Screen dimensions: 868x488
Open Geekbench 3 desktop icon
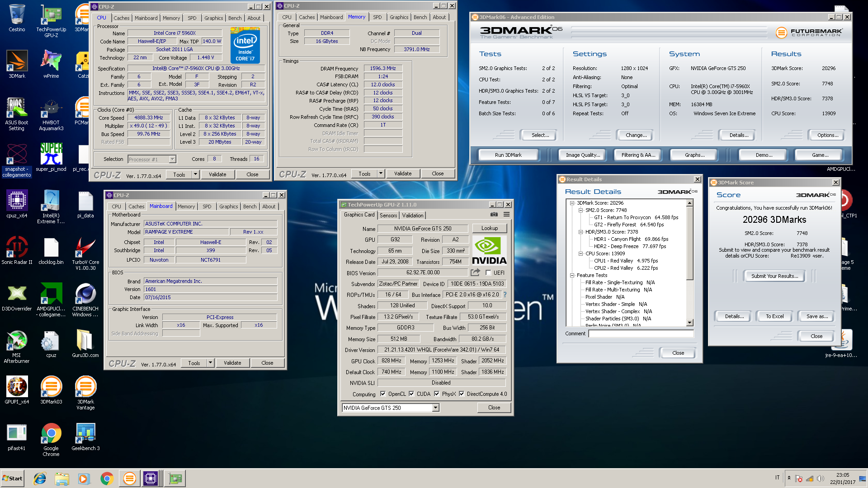(x=85, y=437)
